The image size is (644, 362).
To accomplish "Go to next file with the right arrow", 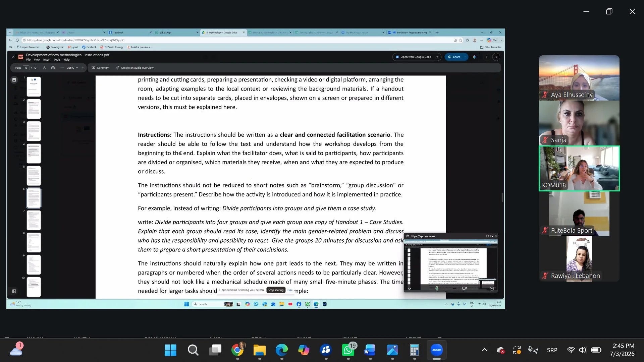I will [x=496, y=57].
